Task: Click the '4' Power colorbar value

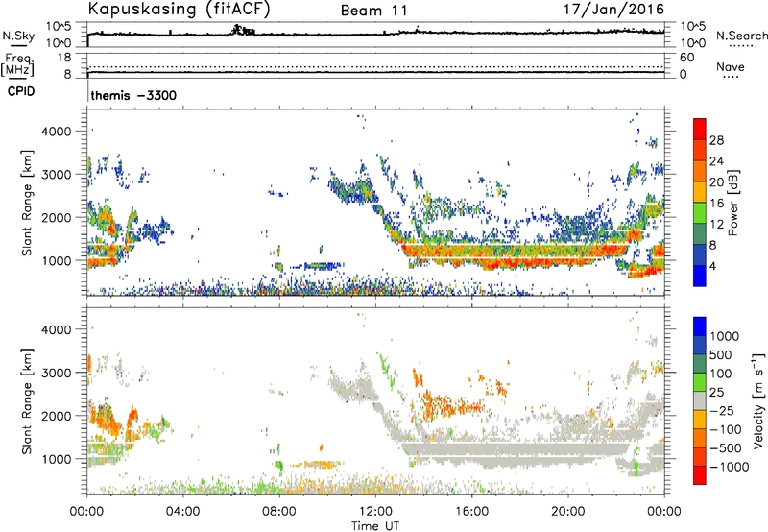Action: point(712,267)
